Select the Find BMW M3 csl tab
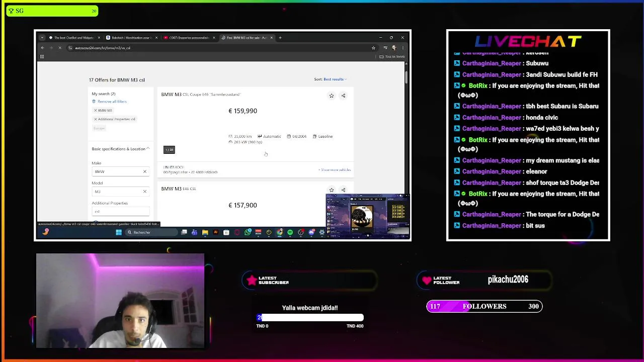644x362 pixels. (x=247, y=38)
